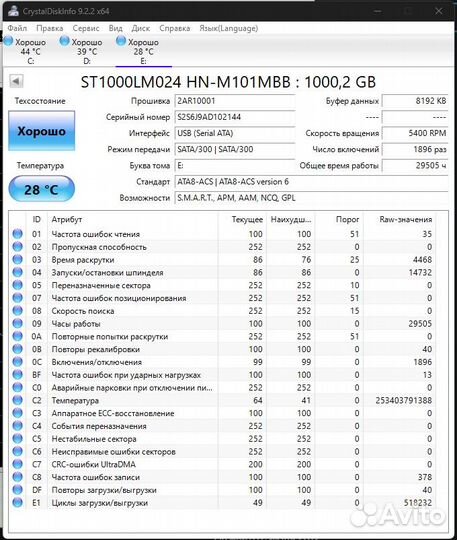Click status icon of attribute 0C
Image resolution: width=457 pixels, height=540 pixels.
(17, 362)
